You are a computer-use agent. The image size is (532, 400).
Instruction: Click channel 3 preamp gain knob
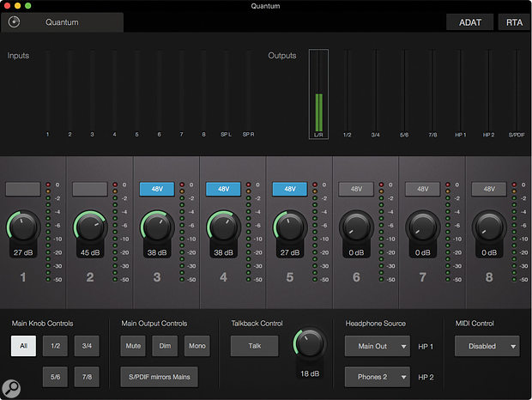click(x=157, y=227)
